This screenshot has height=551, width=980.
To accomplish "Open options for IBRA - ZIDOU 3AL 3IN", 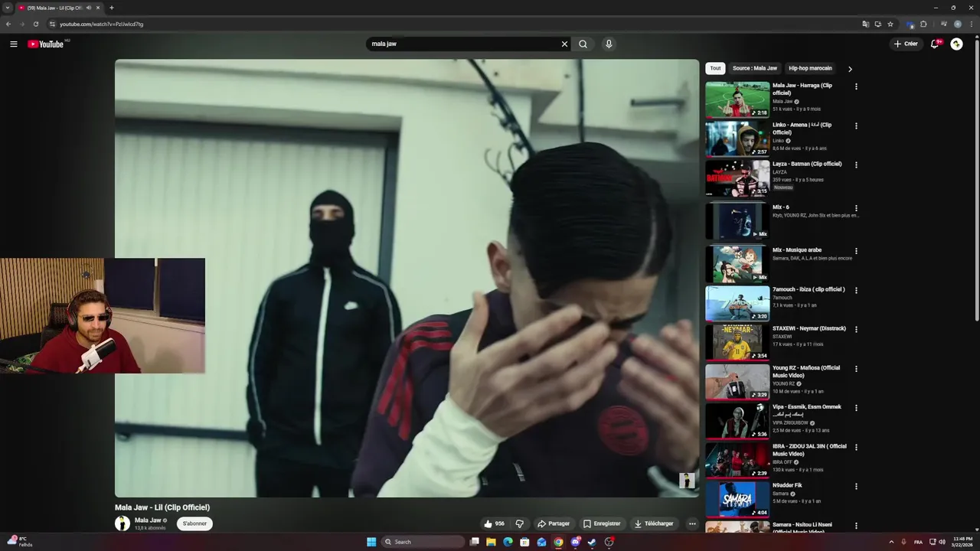I will point(856,447).
